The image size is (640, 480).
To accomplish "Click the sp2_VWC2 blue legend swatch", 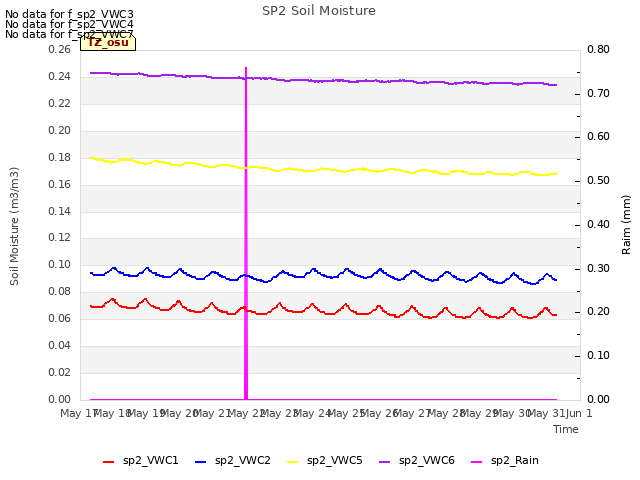I will (200, 462).
